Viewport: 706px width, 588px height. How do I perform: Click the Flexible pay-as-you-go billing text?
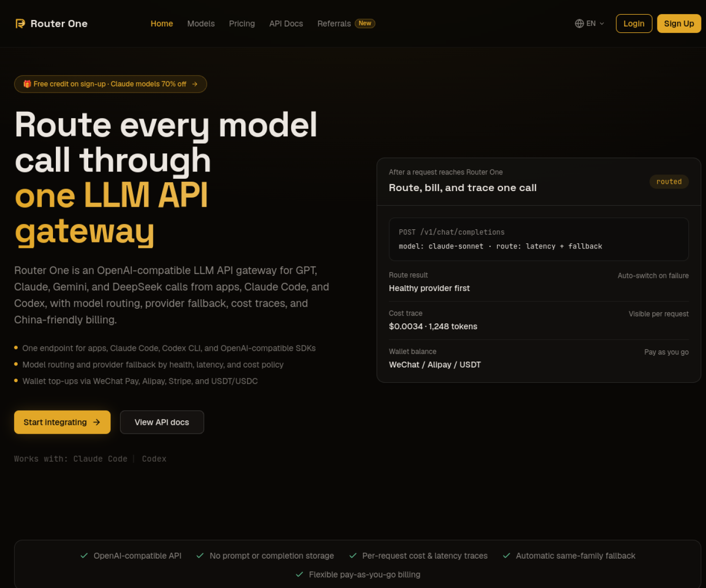click(364, 574)
